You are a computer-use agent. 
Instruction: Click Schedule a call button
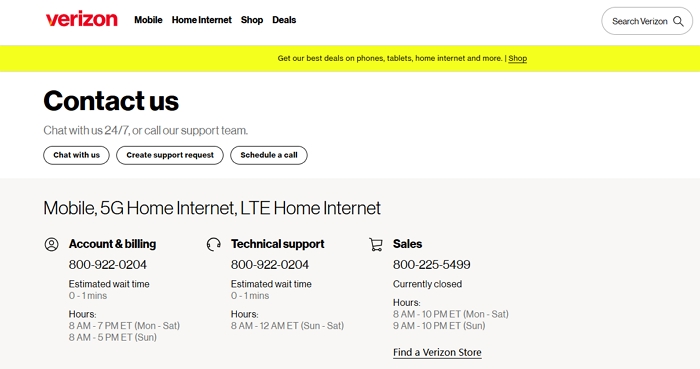(x=269, y=155)
